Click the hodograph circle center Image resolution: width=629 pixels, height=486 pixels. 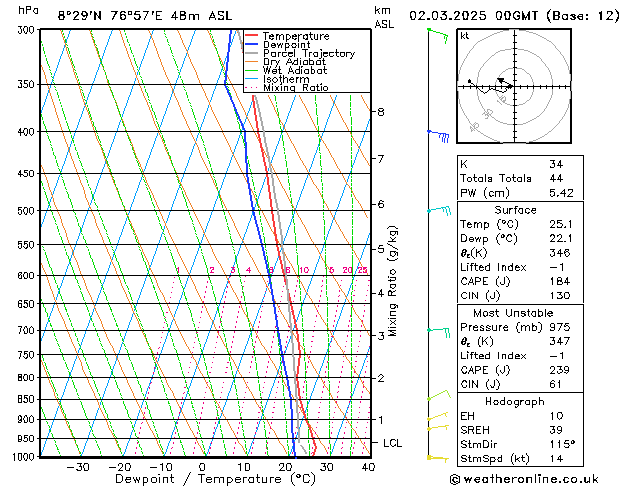click(x=511, y=86)
